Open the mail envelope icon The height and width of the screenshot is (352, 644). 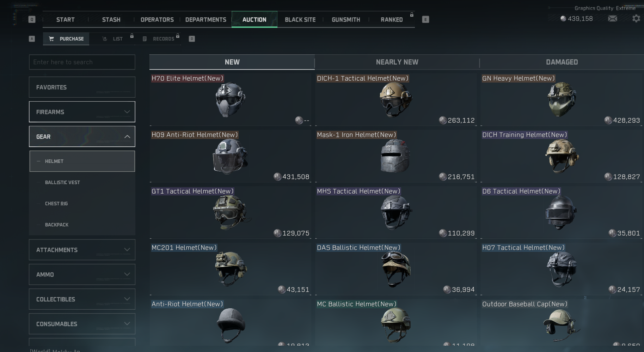coord(613,19)
